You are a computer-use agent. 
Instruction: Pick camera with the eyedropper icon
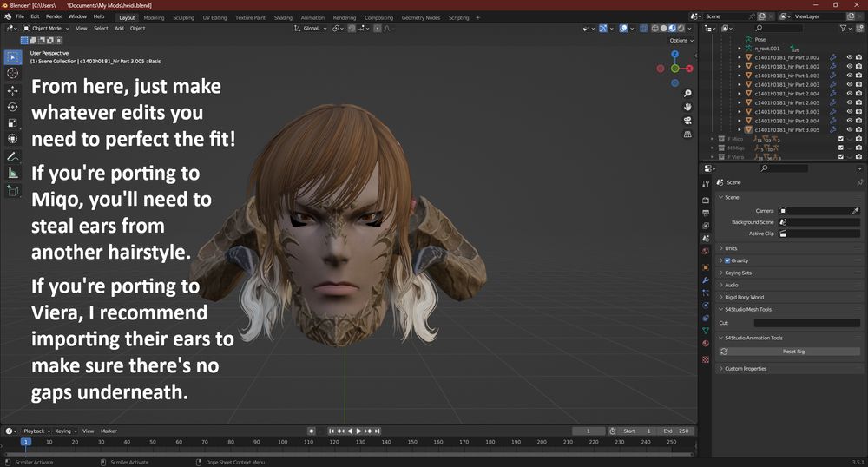pos(855,211)
